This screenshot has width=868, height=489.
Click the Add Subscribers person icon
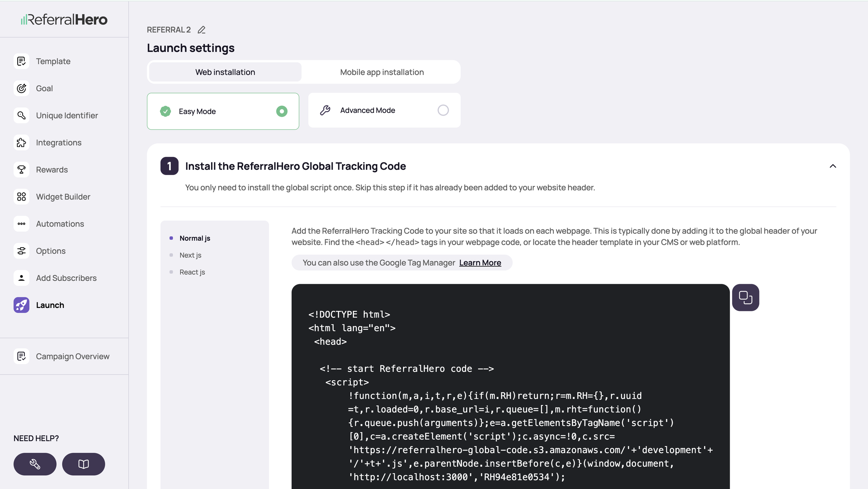tap(21, 278)
